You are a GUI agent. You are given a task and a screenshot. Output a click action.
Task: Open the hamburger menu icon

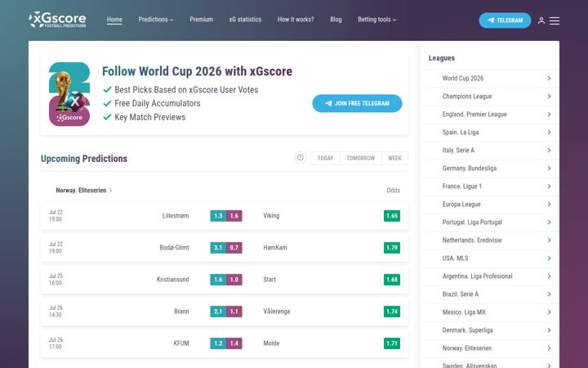click(555, 20)
